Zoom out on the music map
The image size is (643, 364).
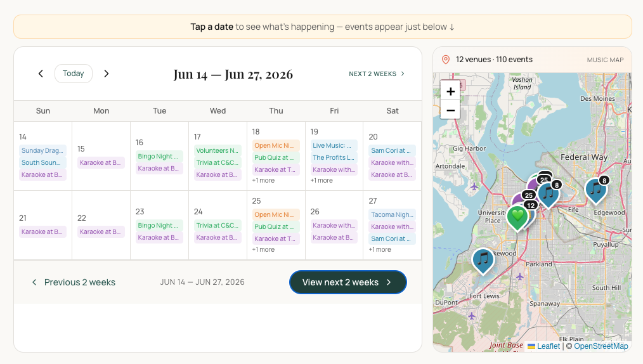pos(450,110)
